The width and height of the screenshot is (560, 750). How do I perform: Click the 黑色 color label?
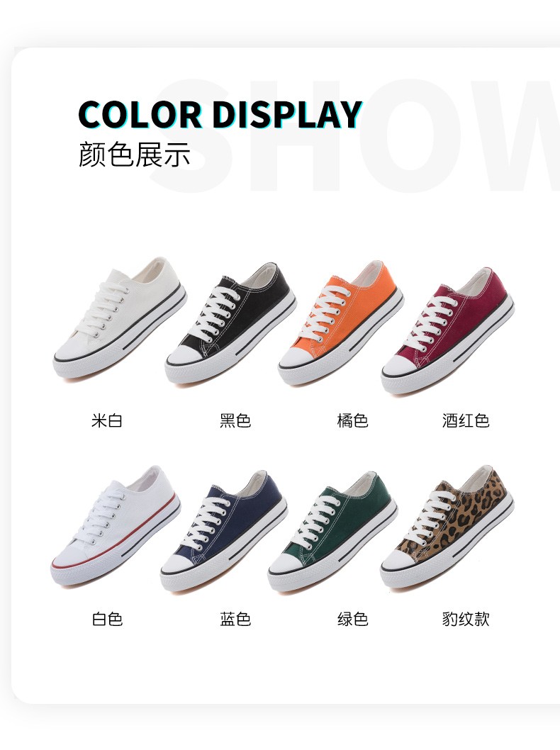tap(235, 420)
